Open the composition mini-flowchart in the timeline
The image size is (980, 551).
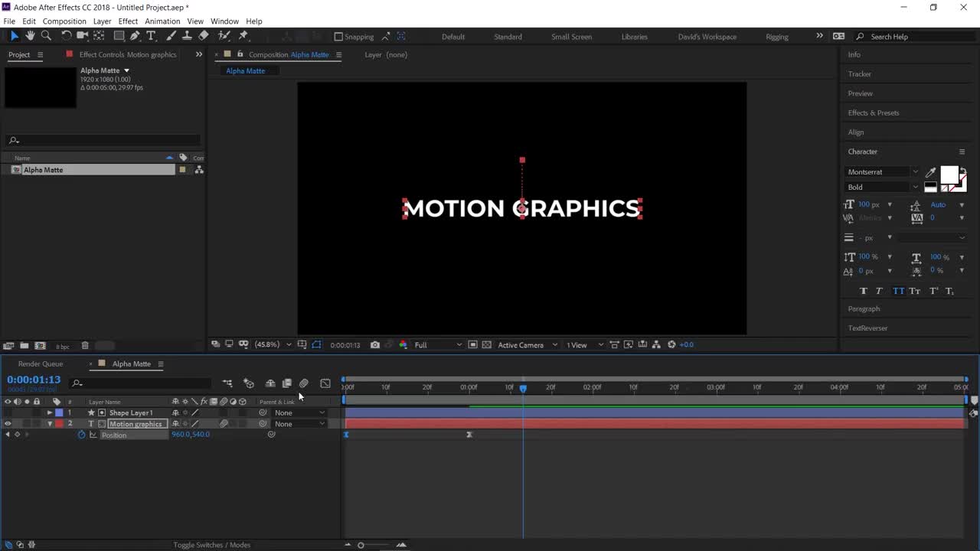pyautogui.click(x=227, y=383)
